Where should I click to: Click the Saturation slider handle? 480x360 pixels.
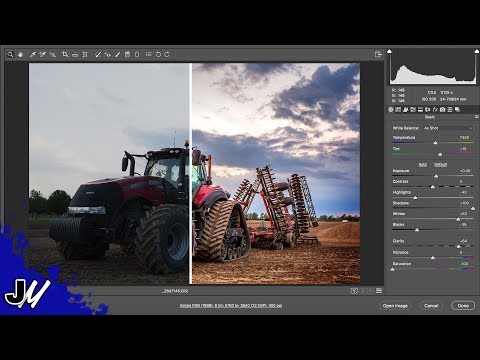point(393,269)
